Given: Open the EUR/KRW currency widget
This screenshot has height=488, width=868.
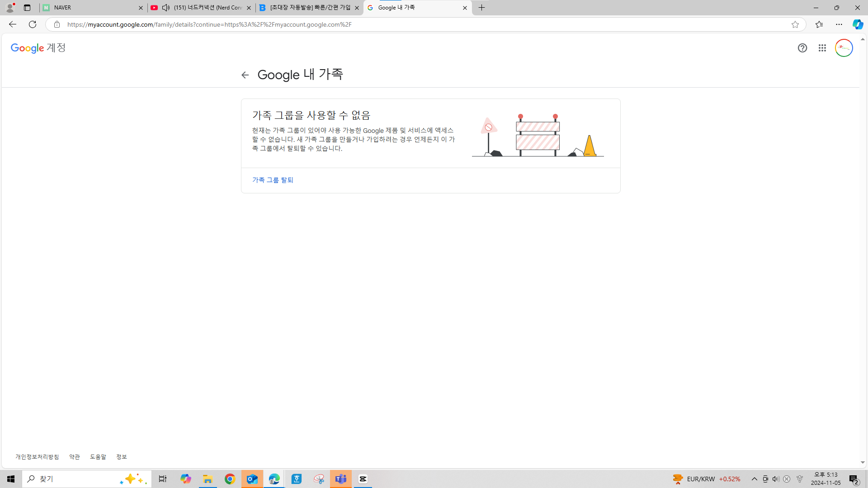Looking at the screenshot, I should tap(707, 479).
